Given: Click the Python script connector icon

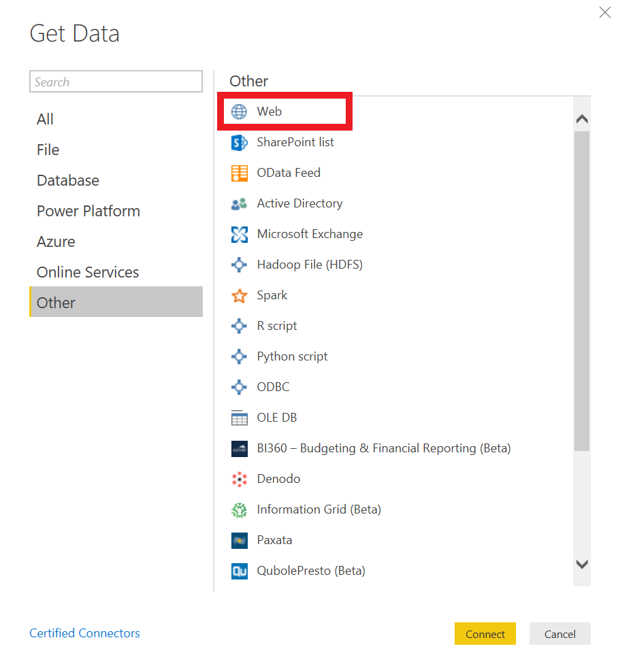Looking at the screenshot, I should [239, 356].
